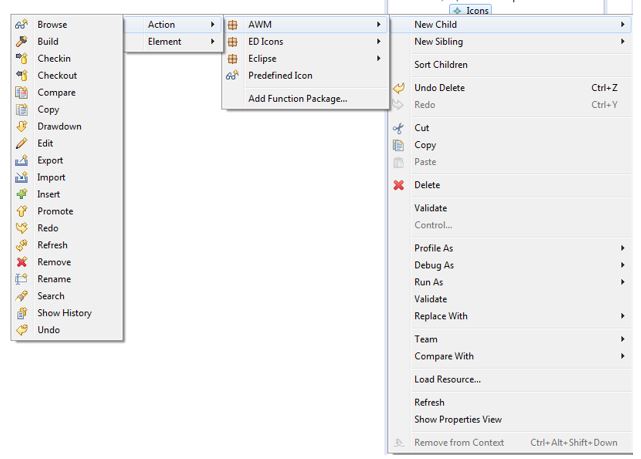641x459 pixels.
Task: Click the red Remove icon
Action: 22,262
